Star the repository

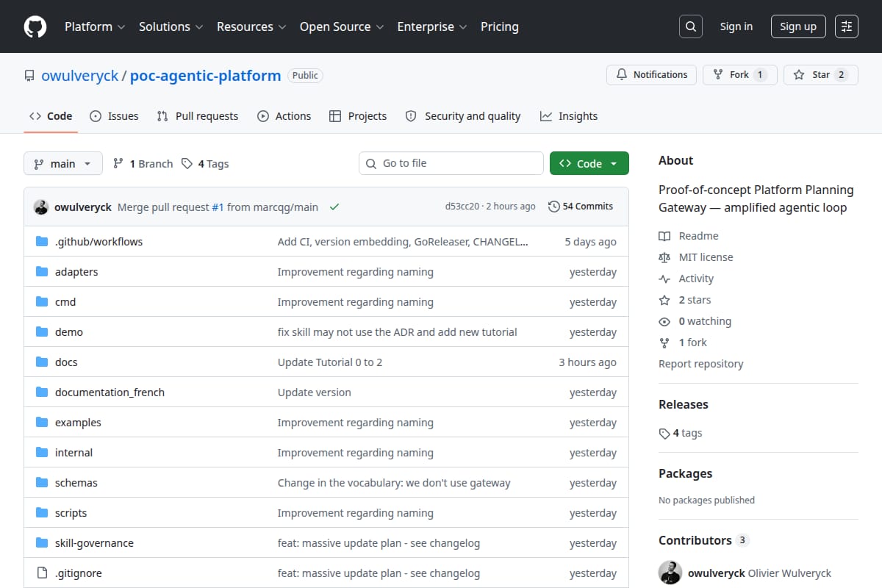(821, 75)
